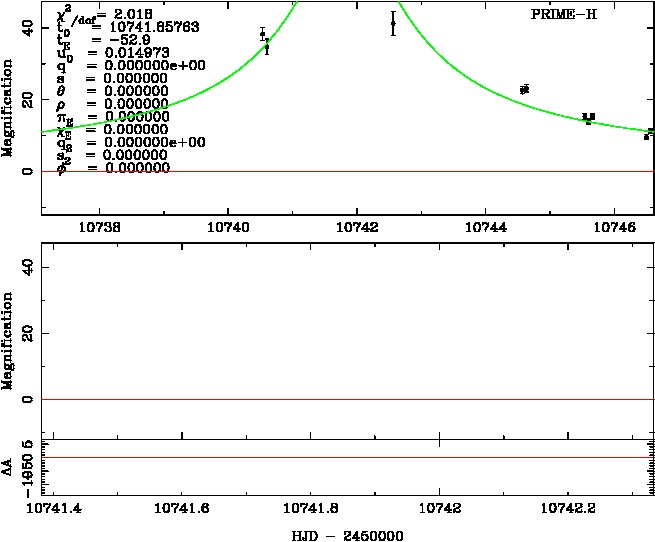Viewport: 655px width, 542px height.
Task: Click the red baseline in the middle panel
Action: pos(347,399)
